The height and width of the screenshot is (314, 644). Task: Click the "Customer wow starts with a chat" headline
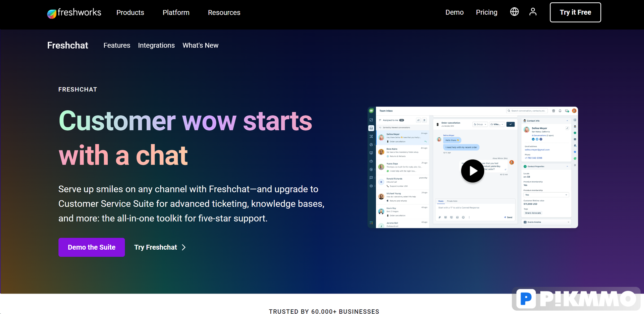(x=185, y=138)
